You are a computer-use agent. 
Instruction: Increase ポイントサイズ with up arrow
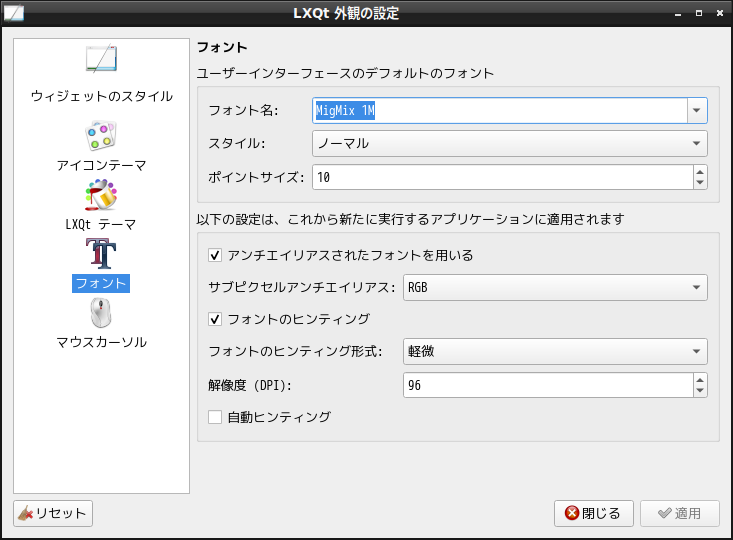click(700, 172)
